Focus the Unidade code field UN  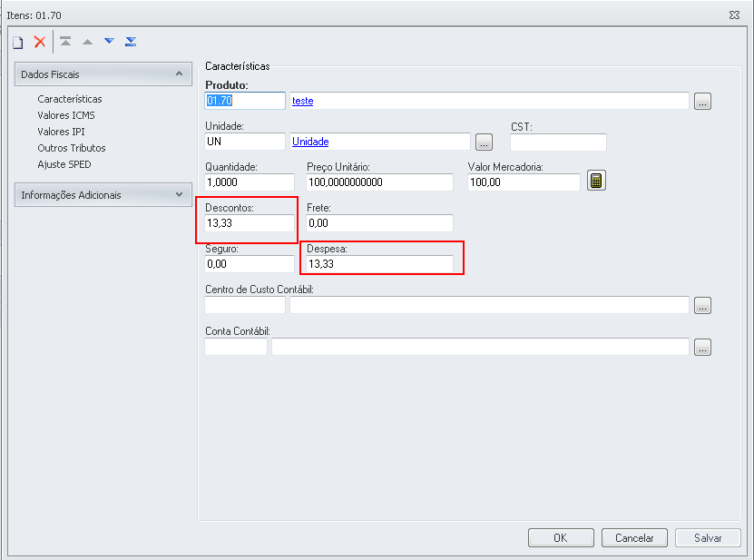(245, 142)
